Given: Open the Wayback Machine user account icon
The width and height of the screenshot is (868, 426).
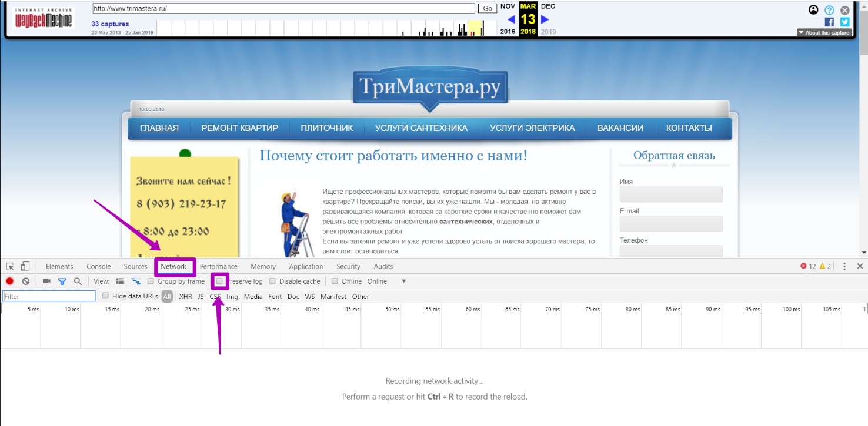Looking at the screenshot, I should pyautogui.click(x=813, y=10).
